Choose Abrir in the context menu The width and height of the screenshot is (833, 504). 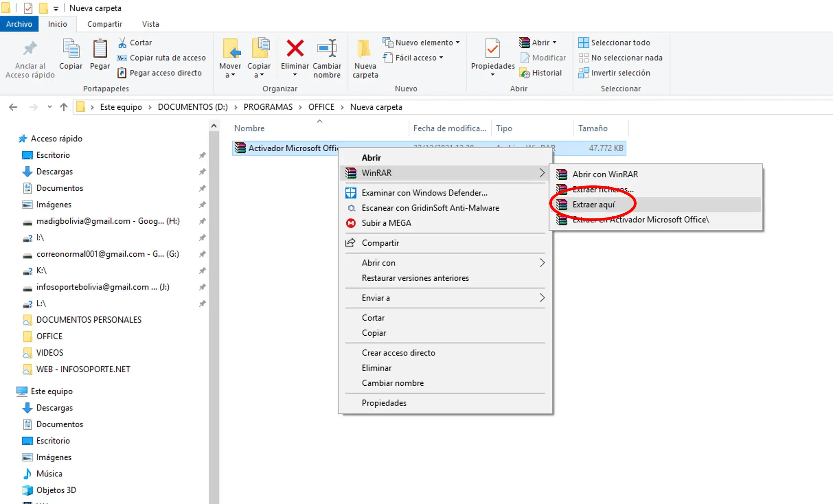445,157
